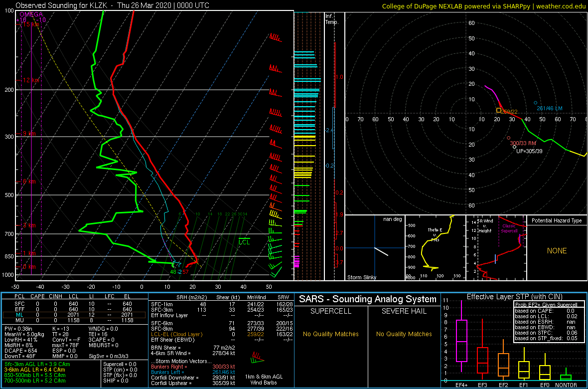Click the Effective Layer STP (with CIN) title
Screen dimensions: 588x389
(x=514, y=297)
